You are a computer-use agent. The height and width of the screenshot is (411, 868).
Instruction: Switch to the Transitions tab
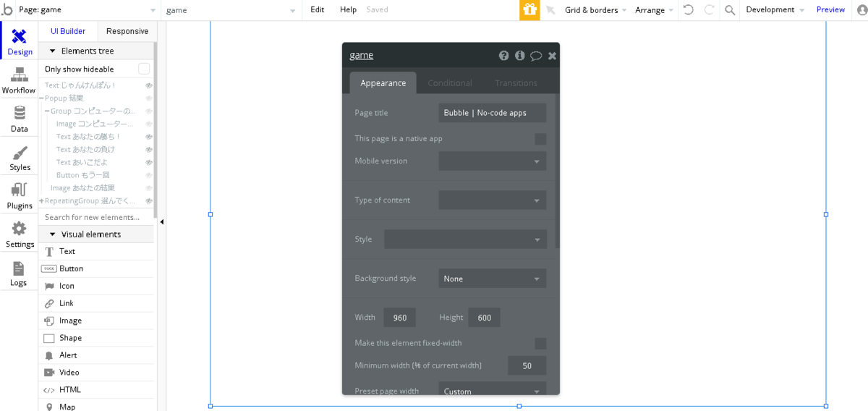[x=516, y=83]
